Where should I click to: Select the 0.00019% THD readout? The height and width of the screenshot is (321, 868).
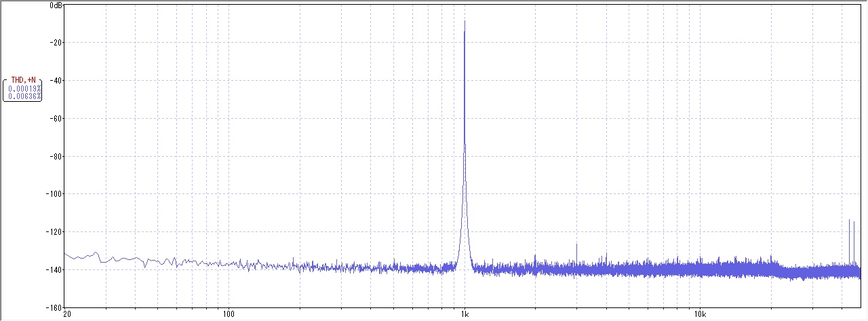coord(25,88)
